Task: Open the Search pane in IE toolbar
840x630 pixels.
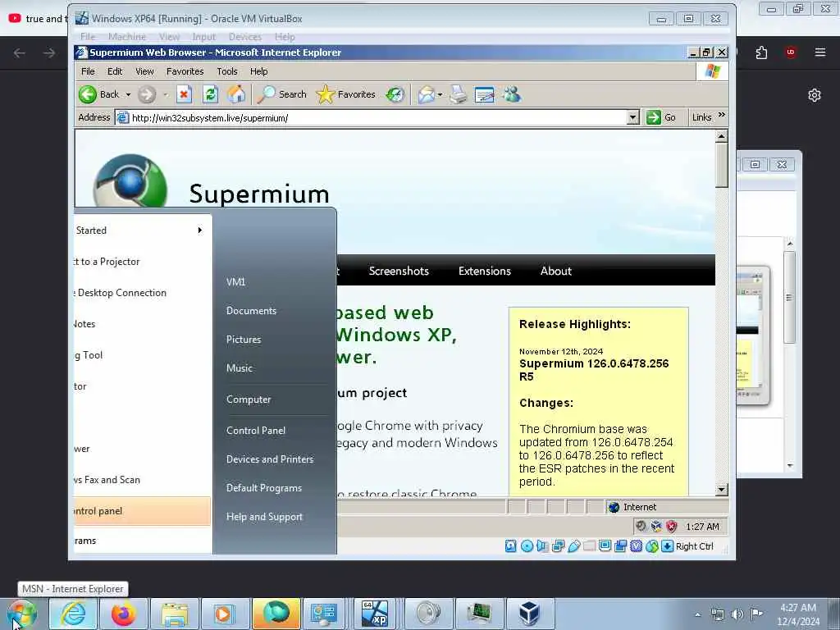Action: pos(282,95)
